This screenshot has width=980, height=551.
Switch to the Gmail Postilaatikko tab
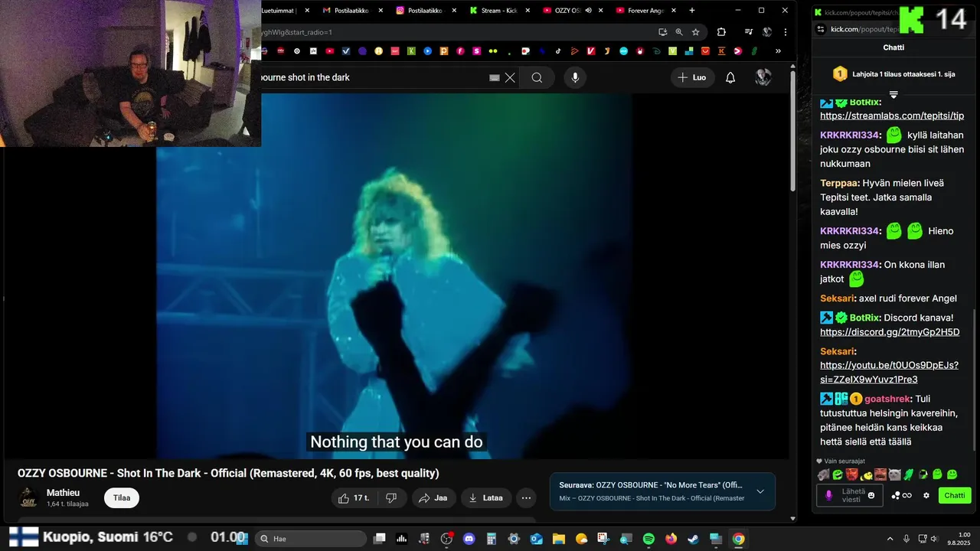(351, 11)
